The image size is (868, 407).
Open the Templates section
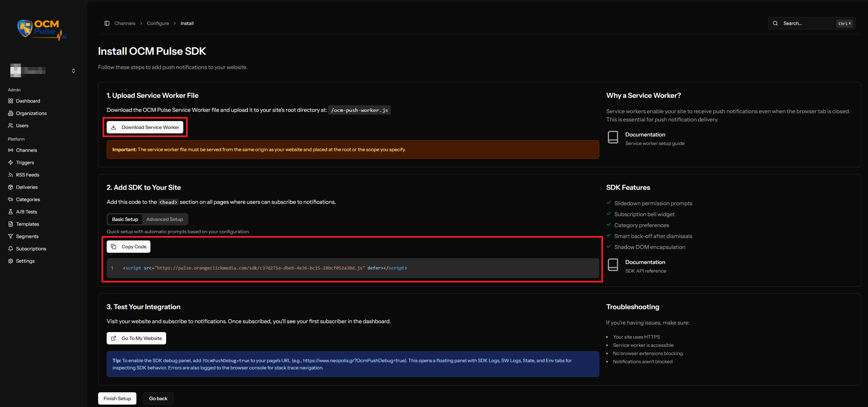(27, 224)
